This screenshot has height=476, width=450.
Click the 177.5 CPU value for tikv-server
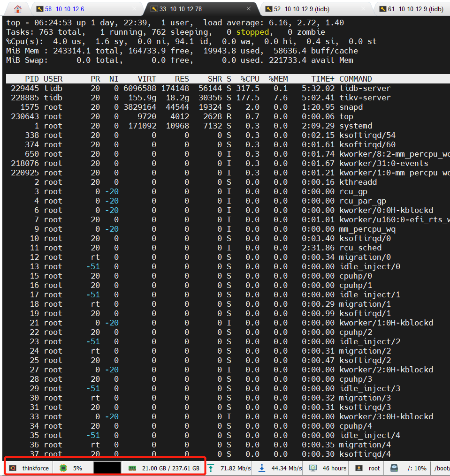248,98
